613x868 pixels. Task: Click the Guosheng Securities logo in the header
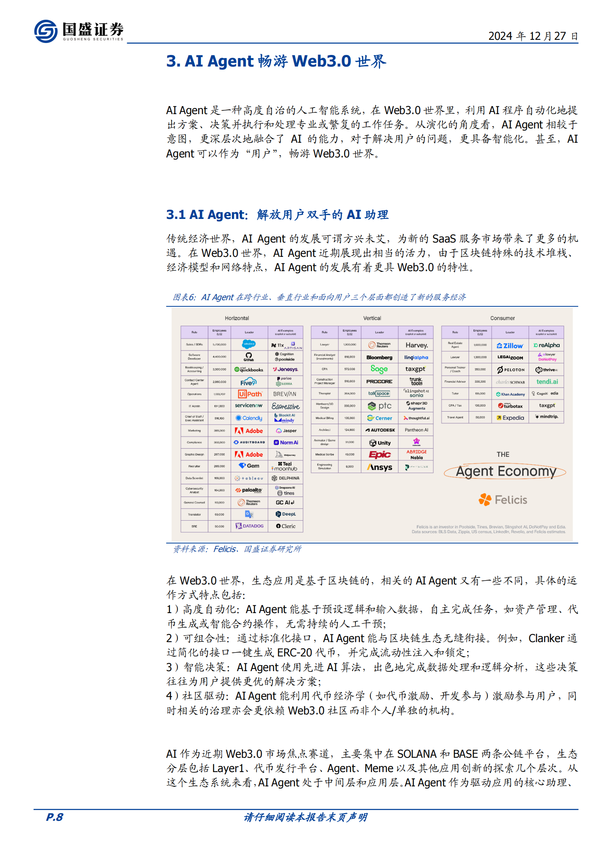(x=79, y=31)
